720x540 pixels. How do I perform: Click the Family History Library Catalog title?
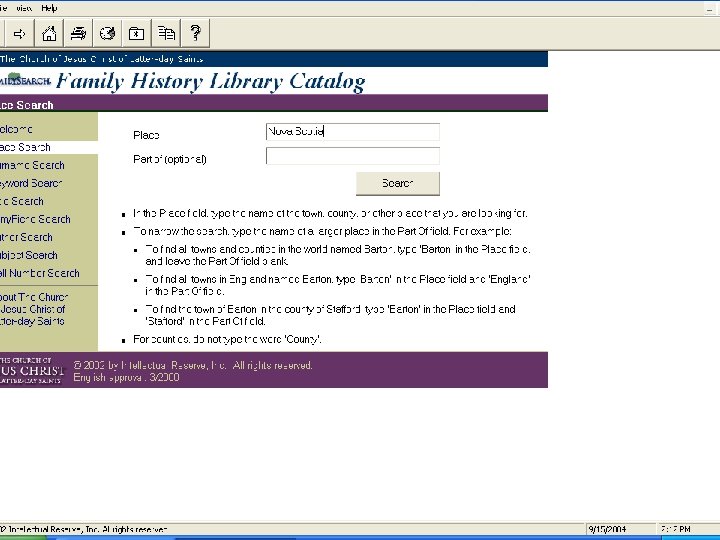pos(211,82)
